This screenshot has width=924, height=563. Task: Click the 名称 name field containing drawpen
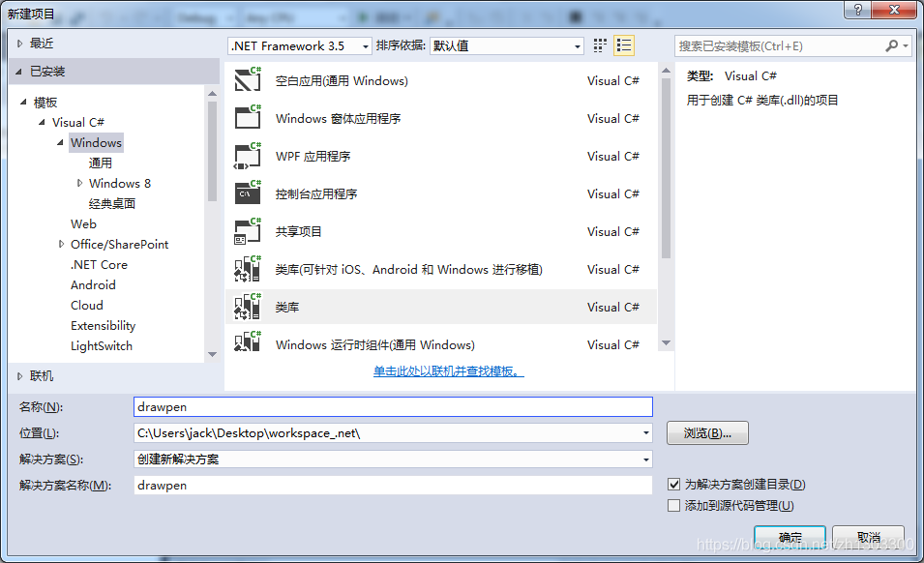pos(393,407)
